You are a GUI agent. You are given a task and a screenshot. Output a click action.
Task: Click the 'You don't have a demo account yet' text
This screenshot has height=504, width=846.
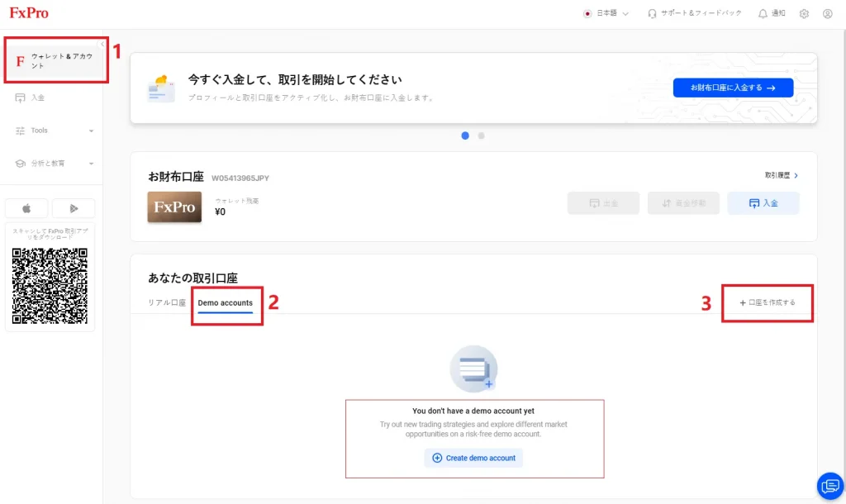(473, 411)
